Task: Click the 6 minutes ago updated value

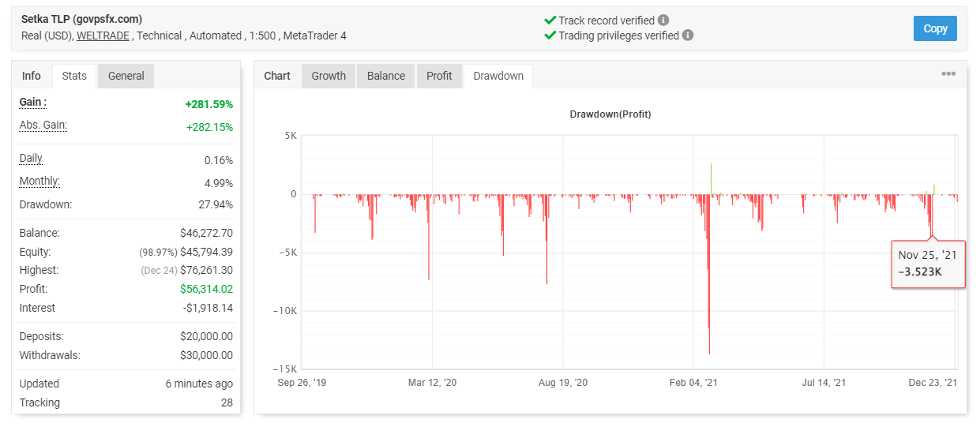Action: tap(199, 384)
